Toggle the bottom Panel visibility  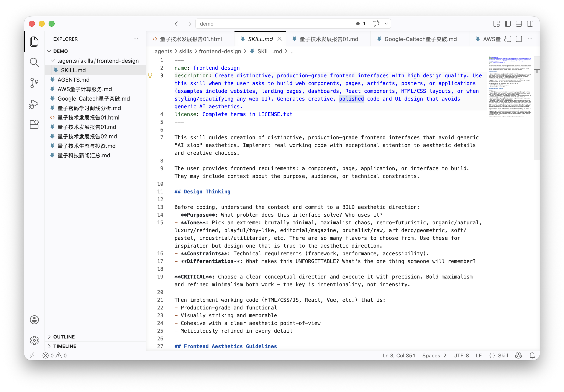[x=519, y=24]
